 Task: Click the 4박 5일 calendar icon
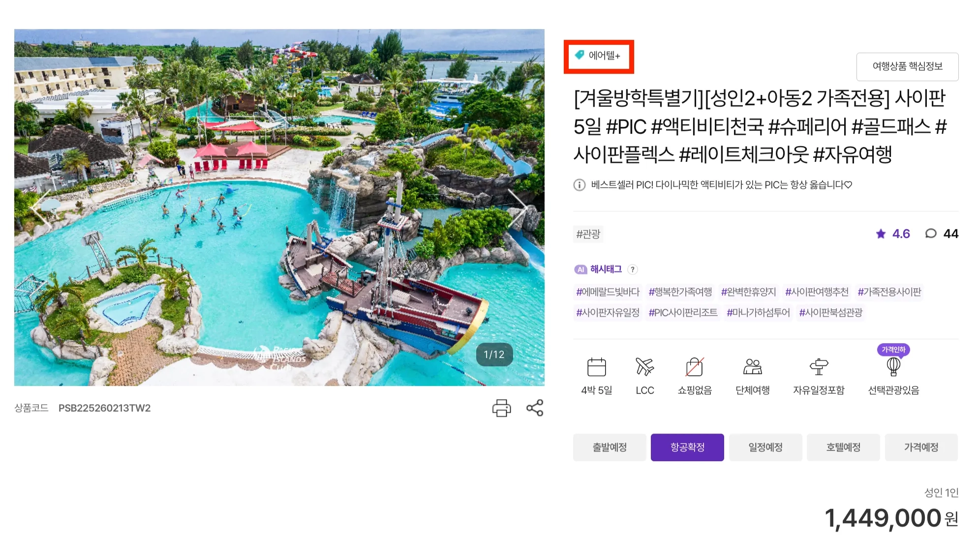click(596, 367)
